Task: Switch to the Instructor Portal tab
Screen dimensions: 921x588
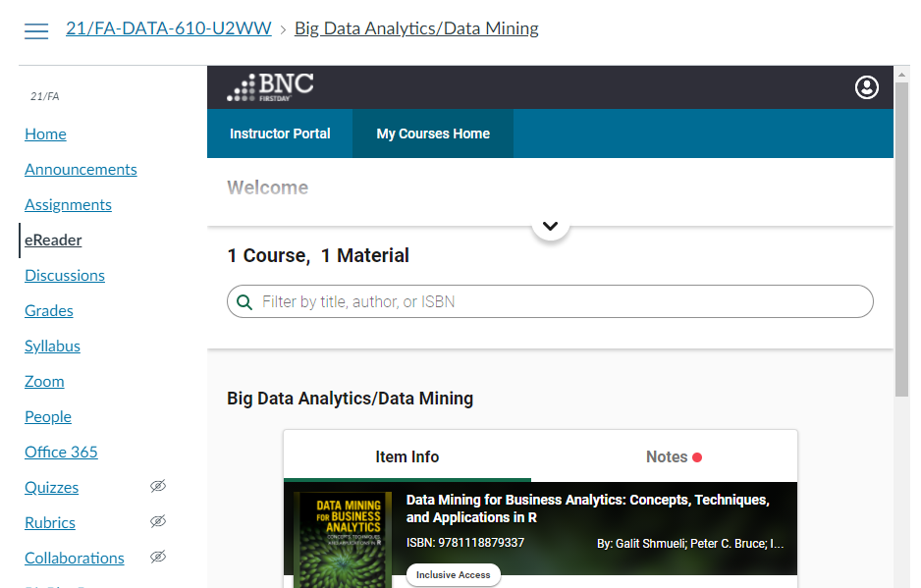Action: [280, 134]
